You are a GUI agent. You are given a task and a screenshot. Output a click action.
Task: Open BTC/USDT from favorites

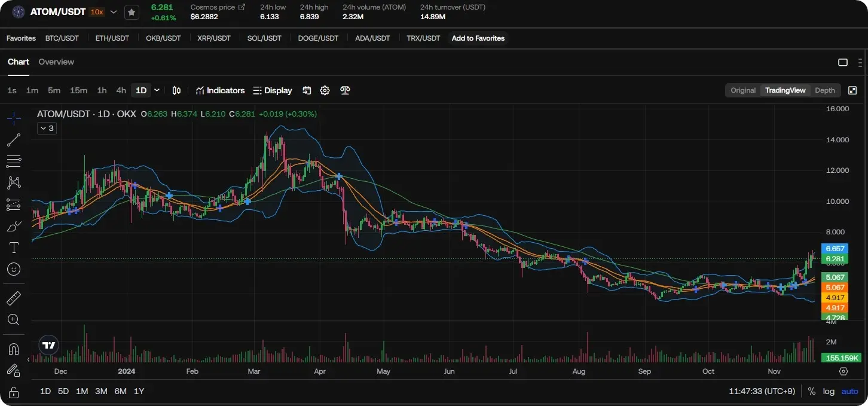(62, 38)
